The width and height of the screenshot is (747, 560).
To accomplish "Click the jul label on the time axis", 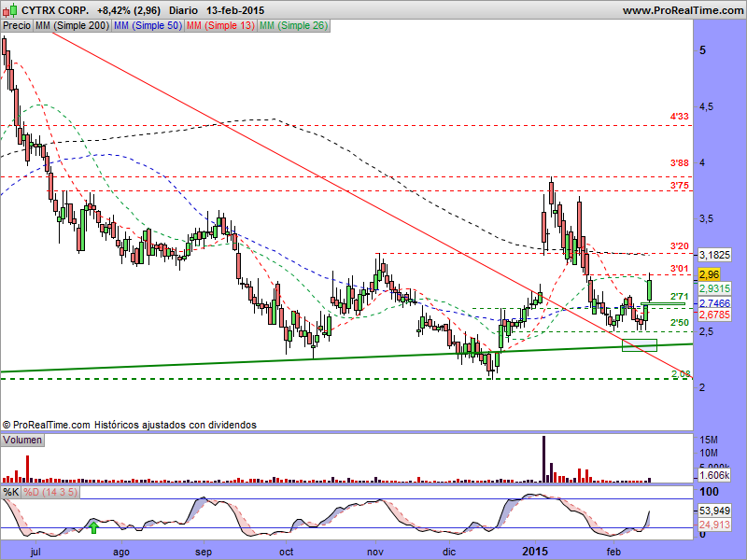I will click(x=35, y=552).
